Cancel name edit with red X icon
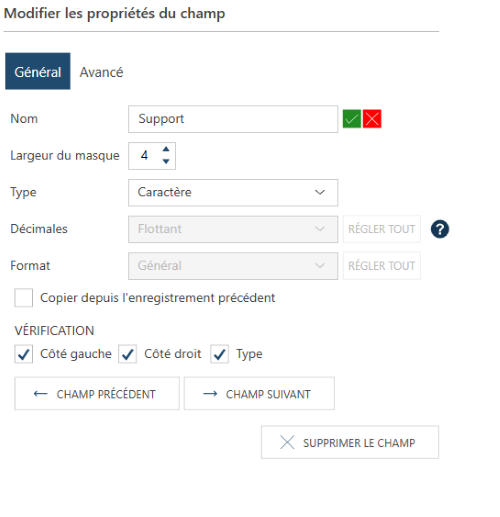 pyautogui.click(x=372, y=119)
